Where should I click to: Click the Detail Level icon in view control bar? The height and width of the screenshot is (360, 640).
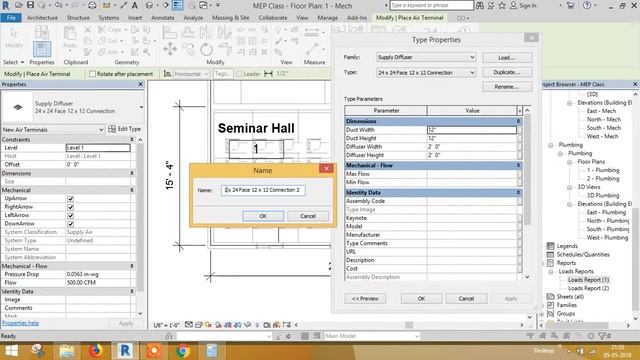[x=189, y=325]
